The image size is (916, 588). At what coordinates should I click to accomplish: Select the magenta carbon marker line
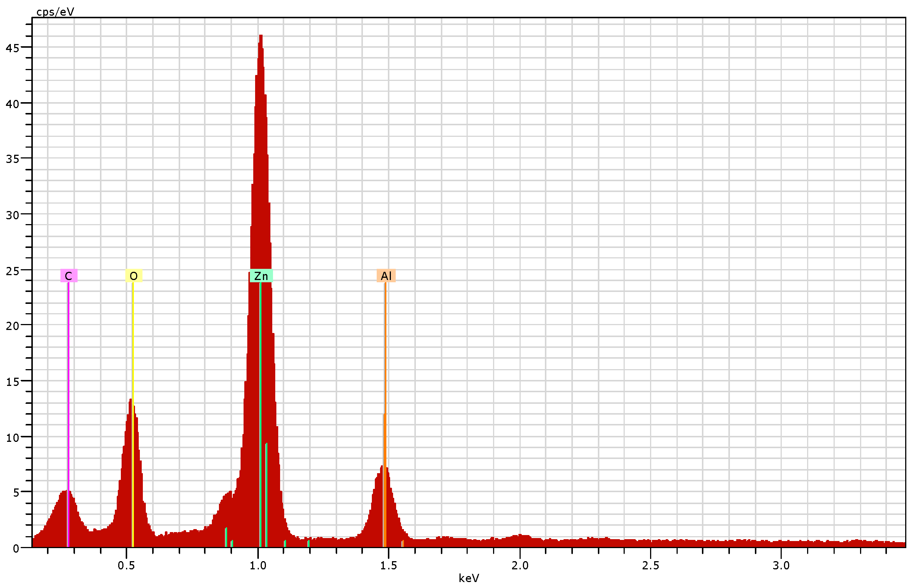pos(68,382)
